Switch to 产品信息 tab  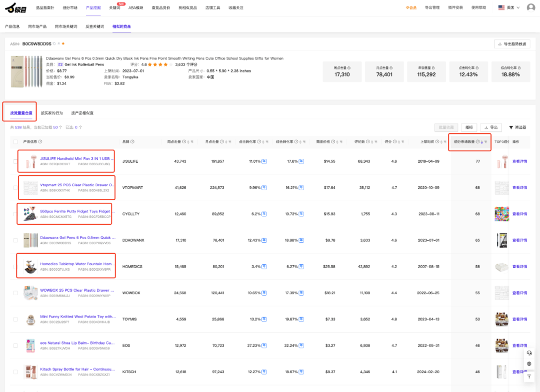(x=12, y=26)
